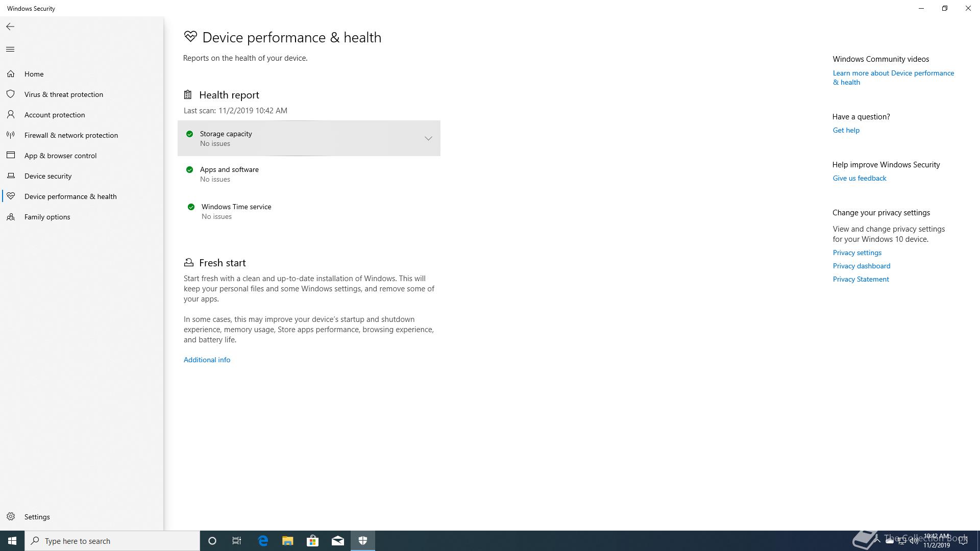Open Settings at the sidebar bottom
This screenshot has height=551, width=980.
click(x=82, y=517)
